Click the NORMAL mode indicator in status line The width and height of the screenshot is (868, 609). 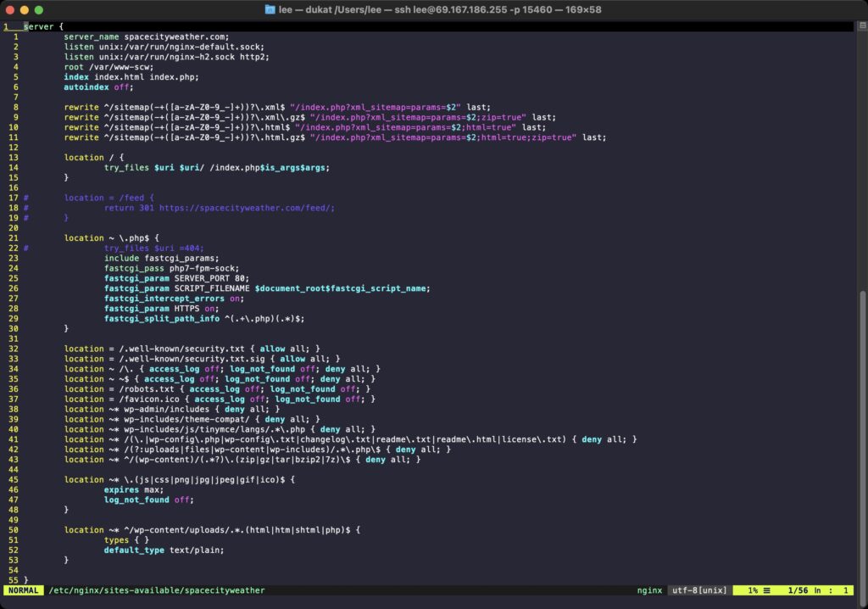[25, 590]
